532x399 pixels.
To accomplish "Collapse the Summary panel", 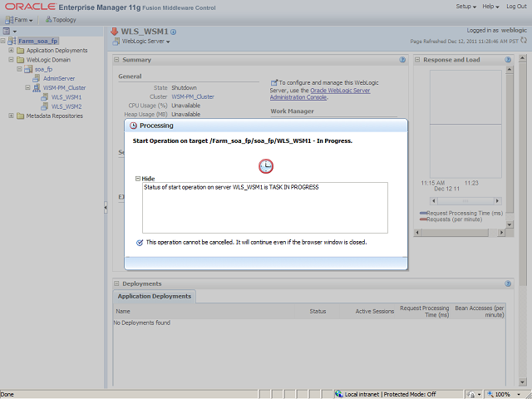I will click(118, 60).
